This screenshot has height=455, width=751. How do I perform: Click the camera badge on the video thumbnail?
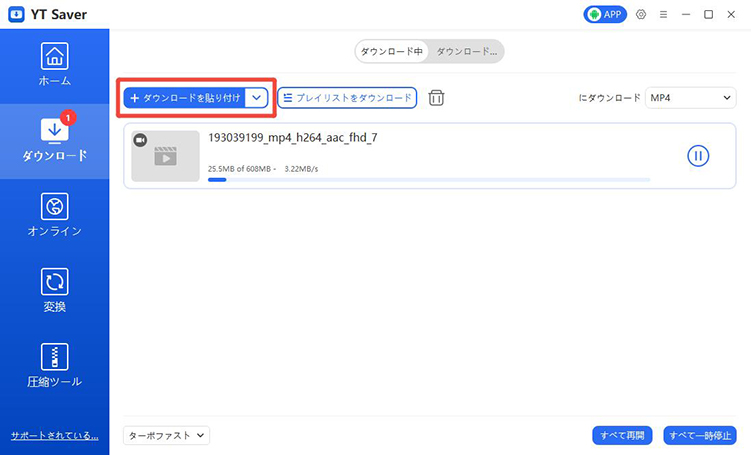tap(140, 140)
